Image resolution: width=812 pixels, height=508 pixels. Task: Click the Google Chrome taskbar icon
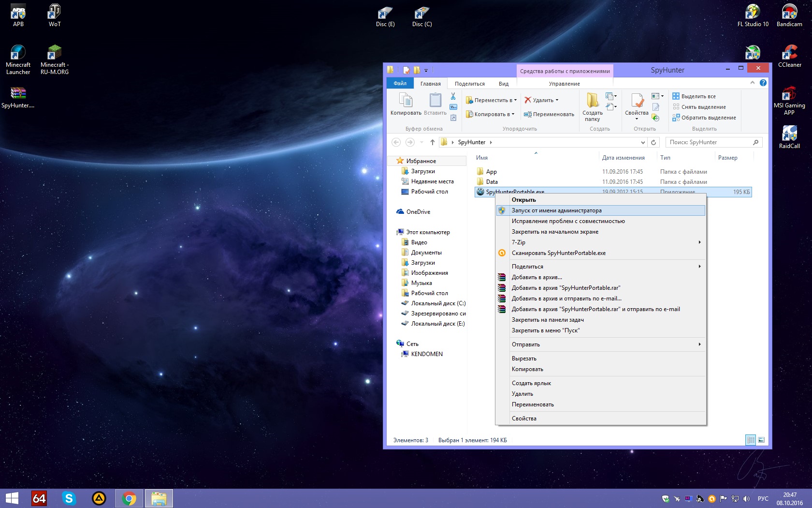coord(129,498)
